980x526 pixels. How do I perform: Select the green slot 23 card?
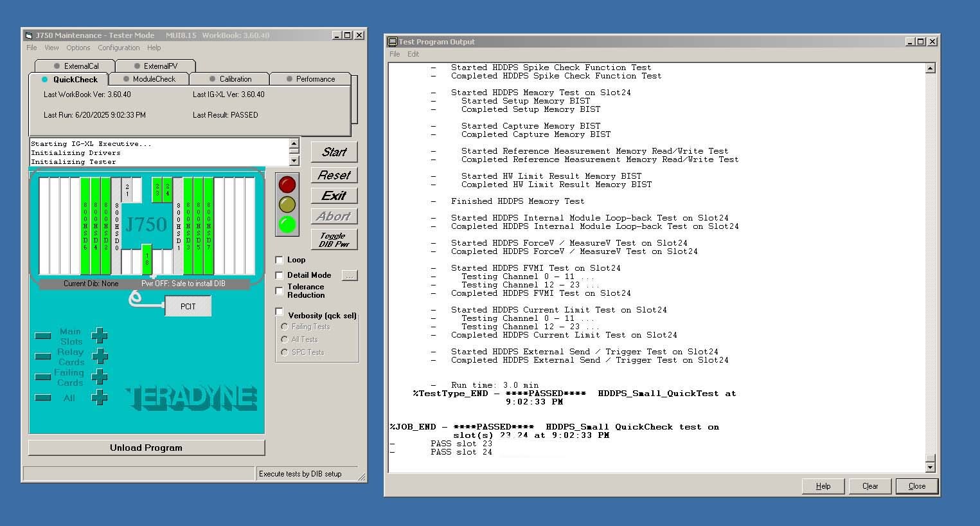click(x=157, y=190)
